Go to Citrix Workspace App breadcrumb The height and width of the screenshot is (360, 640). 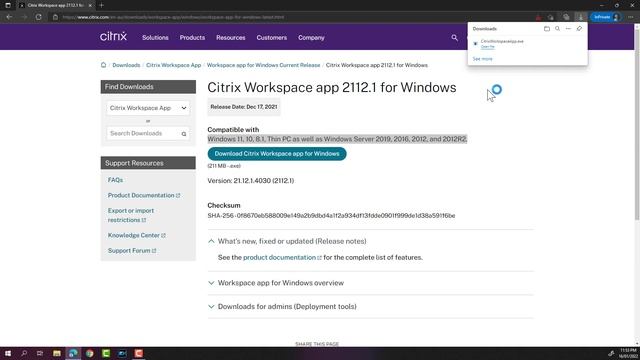point(173,65)
